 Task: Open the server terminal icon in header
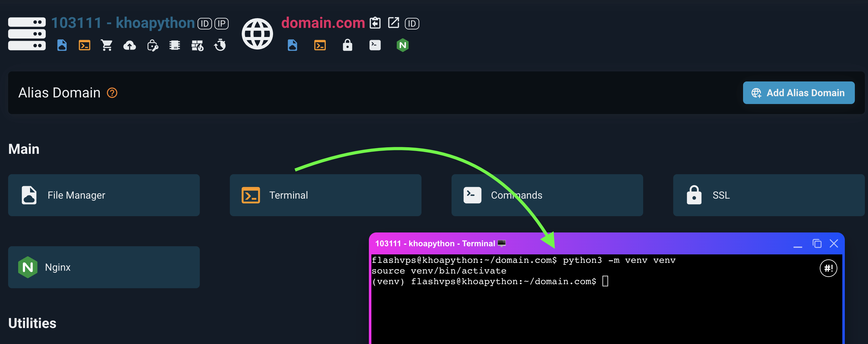tap(84, 45)
